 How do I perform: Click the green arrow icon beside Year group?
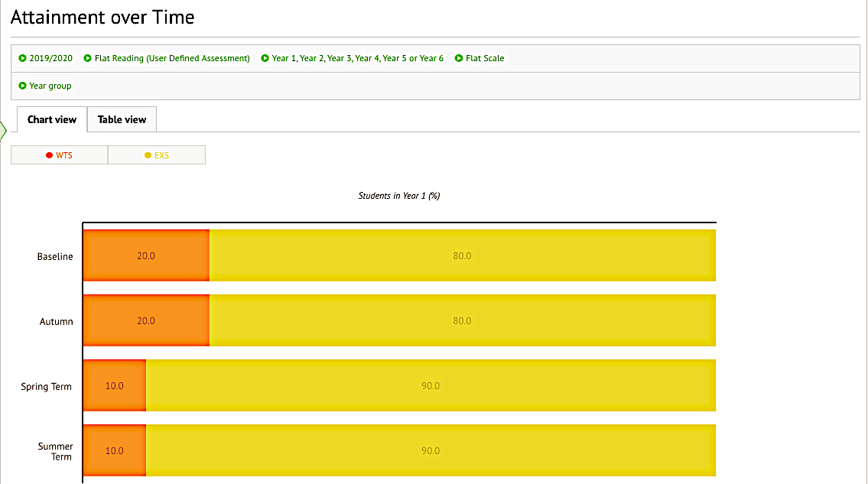point(21,86)
